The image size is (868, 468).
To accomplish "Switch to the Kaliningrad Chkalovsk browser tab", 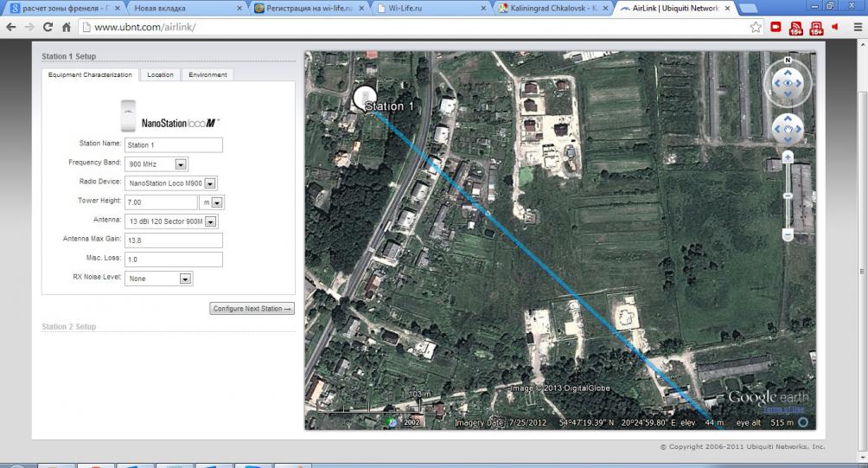I will tap(552, 9).
